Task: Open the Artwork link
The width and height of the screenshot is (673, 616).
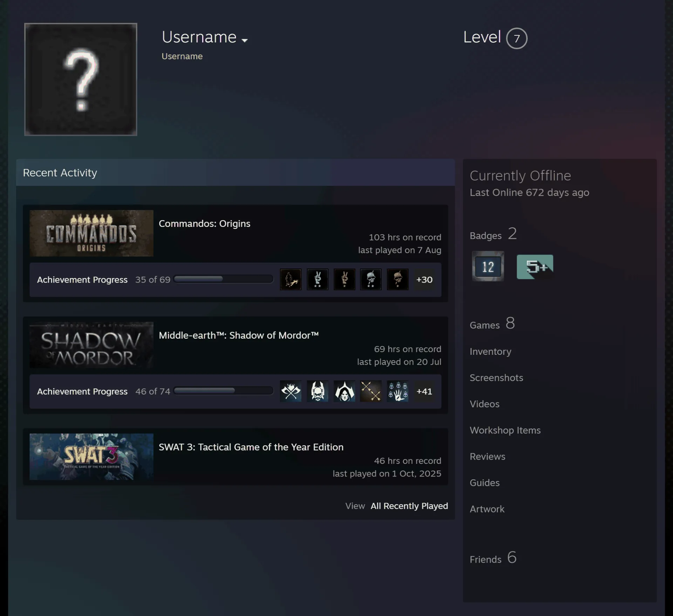Action: pos(487,509)
